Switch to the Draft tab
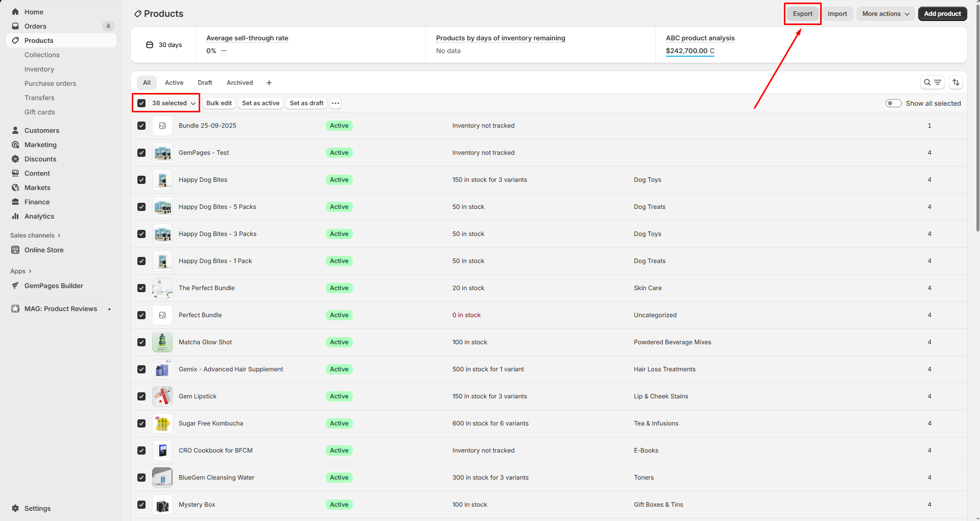Viewport: 980px width, 521px height. pos(205,83)
